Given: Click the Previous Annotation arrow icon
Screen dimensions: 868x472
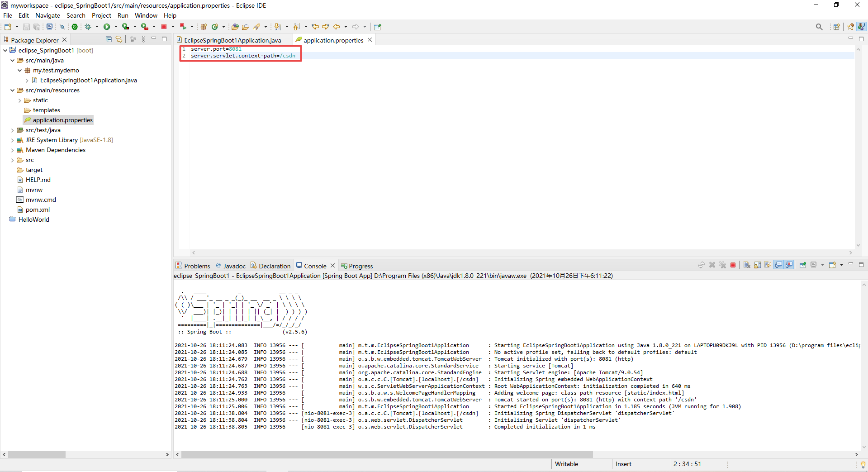Looking at the screenshot, I should coord(296,27).
